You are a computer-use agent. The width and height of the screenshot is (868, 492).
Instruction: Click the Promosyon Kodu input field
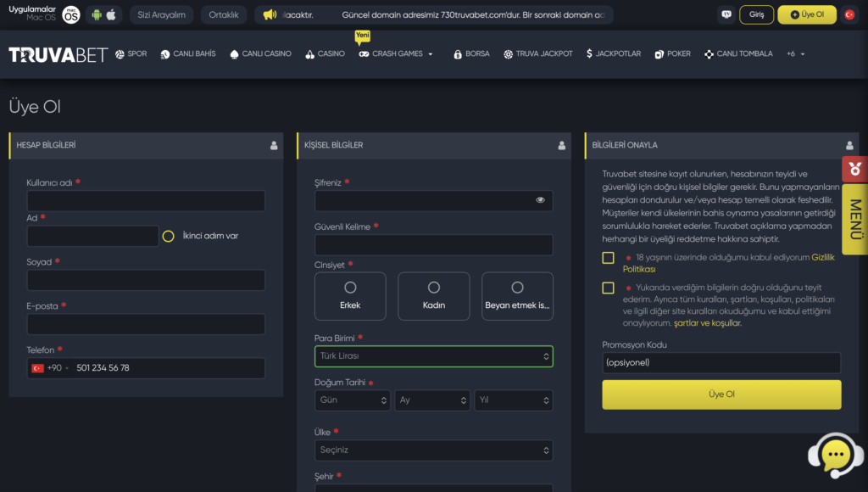721,362
